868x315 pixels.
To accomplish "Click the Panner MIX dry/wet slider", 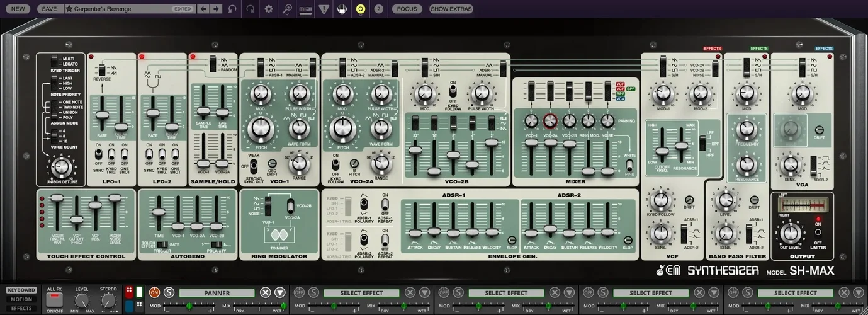I will 259,306.
